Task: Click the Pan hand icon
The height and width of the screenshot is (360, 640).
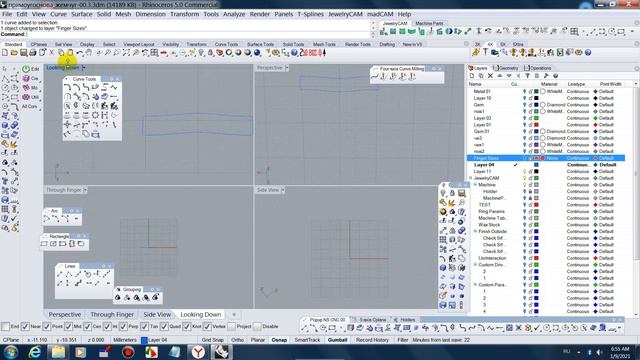Action: click(89, 53)
